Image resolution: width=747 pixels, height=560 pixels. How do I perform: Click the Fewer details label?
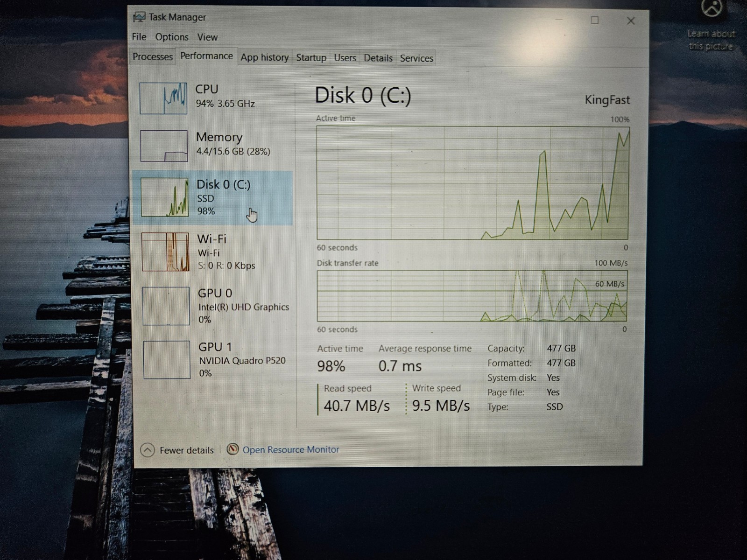click(x=186, y=450)
